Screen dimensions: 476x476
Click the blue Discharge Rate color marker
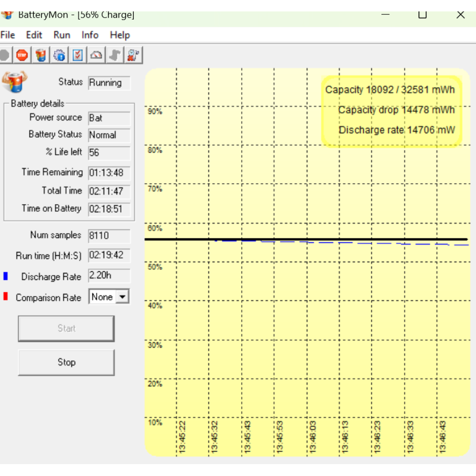click(6, 276)
